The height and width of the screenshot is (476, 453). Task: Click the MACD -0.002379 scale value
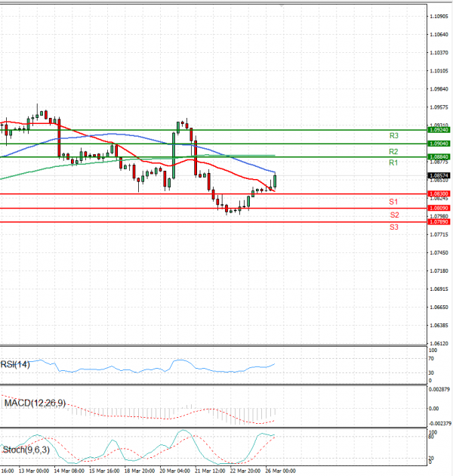coord(439,423)
